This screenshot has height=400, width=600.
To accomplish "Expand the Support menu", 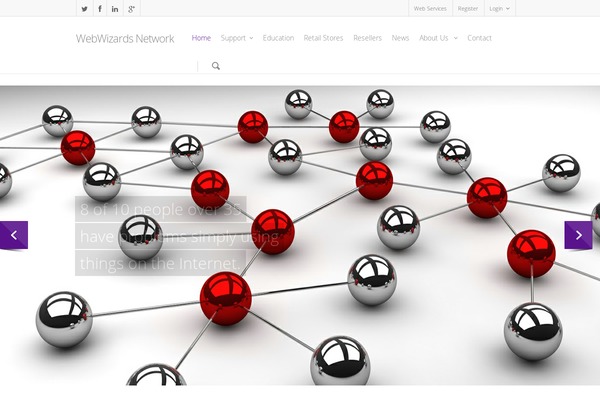I will (x=237, y=38).
